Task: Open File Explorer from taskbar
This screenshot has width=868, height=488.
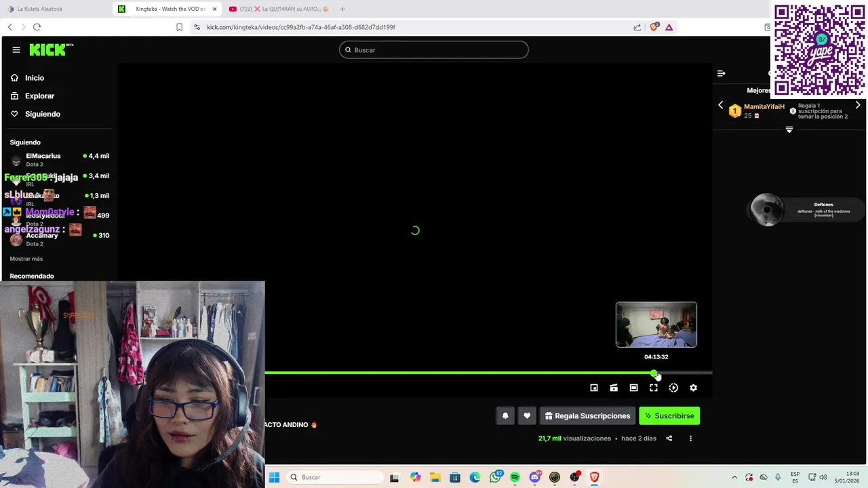Action: coord(435,477)
